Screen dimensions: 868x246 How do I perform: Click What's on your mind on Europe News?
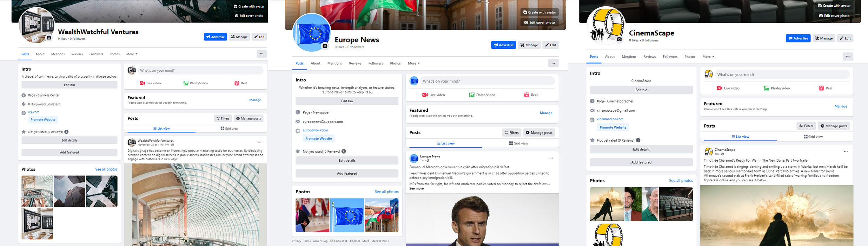click(x=488, y=81)
